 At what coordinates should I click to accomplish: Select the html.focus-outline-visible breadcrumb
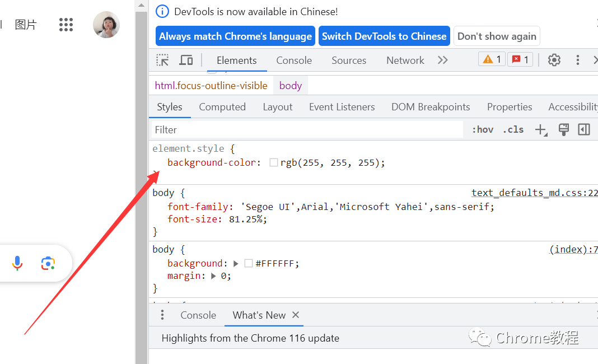pos(211,86)
